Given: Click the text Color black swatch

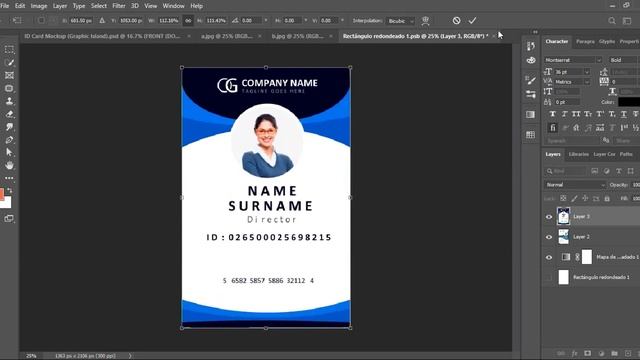Looking at the screenshot, I should [x=629, y=102].
